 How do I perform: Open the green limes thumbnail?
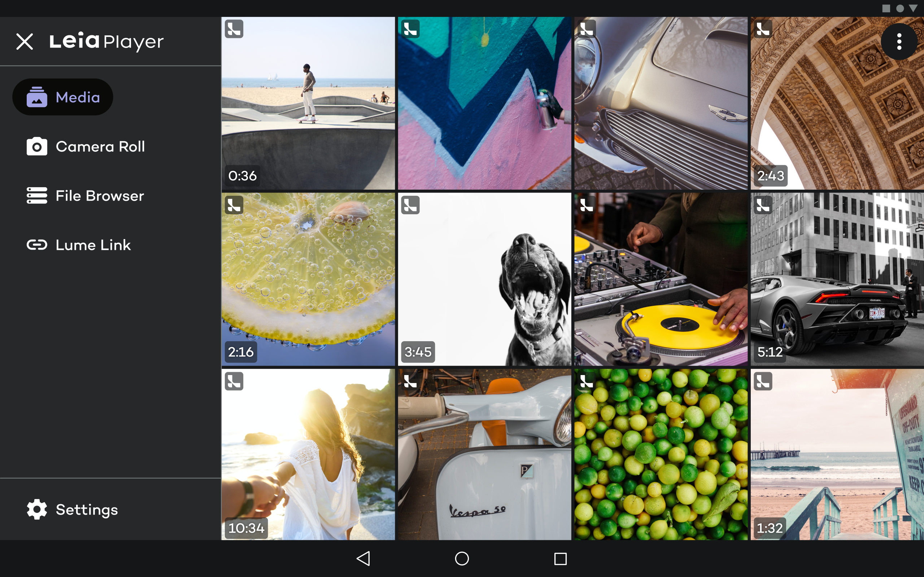[661, 454]
